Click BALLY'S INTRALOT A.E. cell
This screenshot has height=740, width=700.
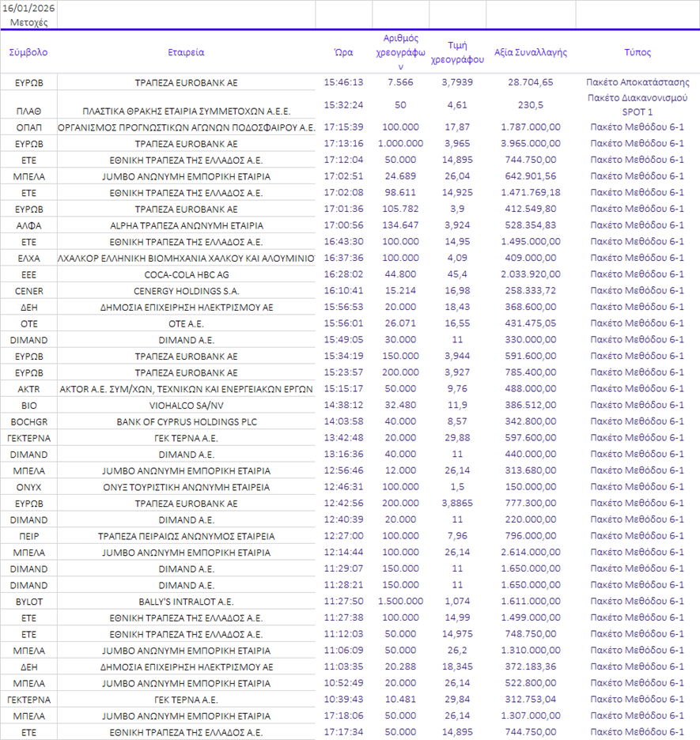(x=186, y=602)
